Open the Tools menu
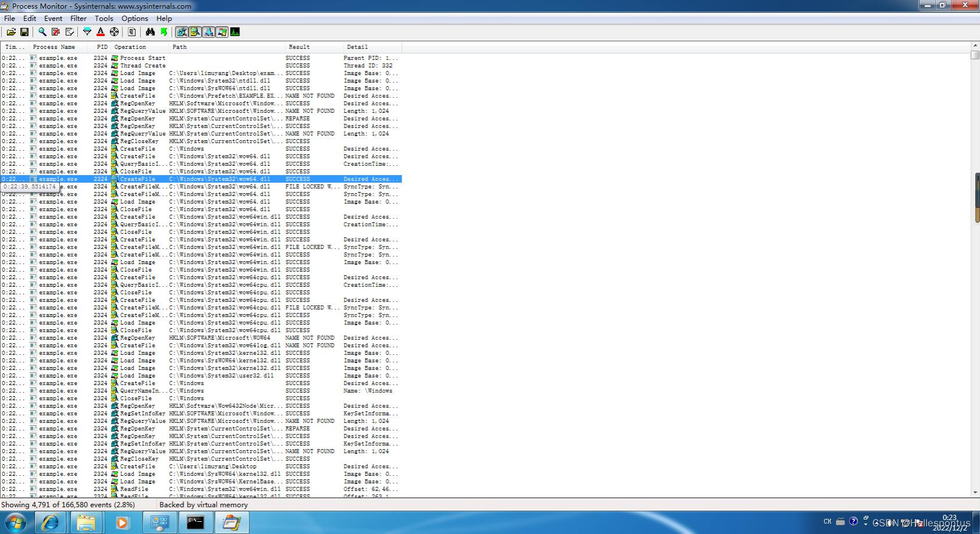The width and height of the screenshot is (980, 534). coord(104,18)
